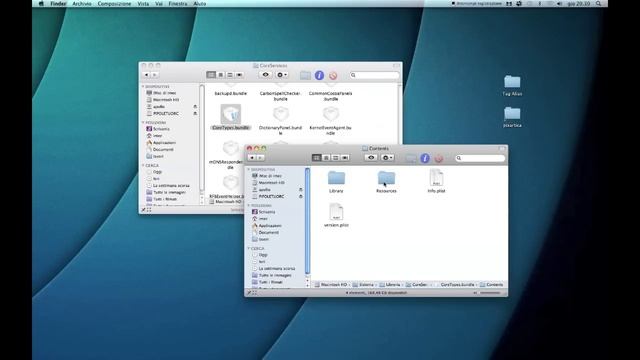Click Quick Look eye button in CoreServices window
Viewport: 640px width, 360px height.
click(x=266, y=75)
